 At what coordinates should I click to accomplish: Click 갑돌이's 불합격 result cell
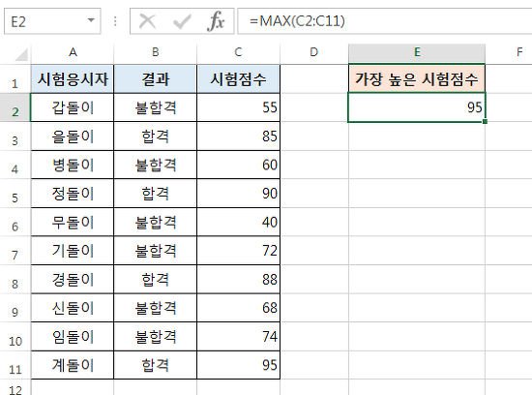tap(156, 107)
